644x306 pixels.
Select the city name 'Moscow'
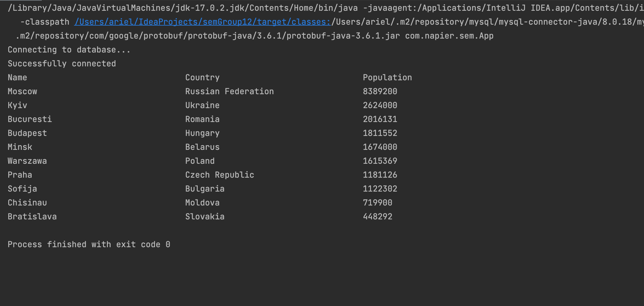tap(22, 91)
